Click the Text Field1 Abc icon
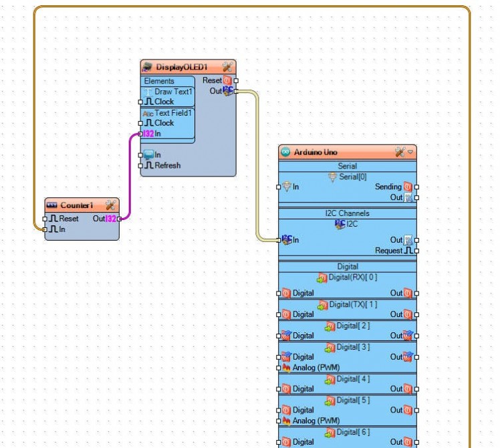The height and width of the screenshot is (448, 500). pos(148,114)
